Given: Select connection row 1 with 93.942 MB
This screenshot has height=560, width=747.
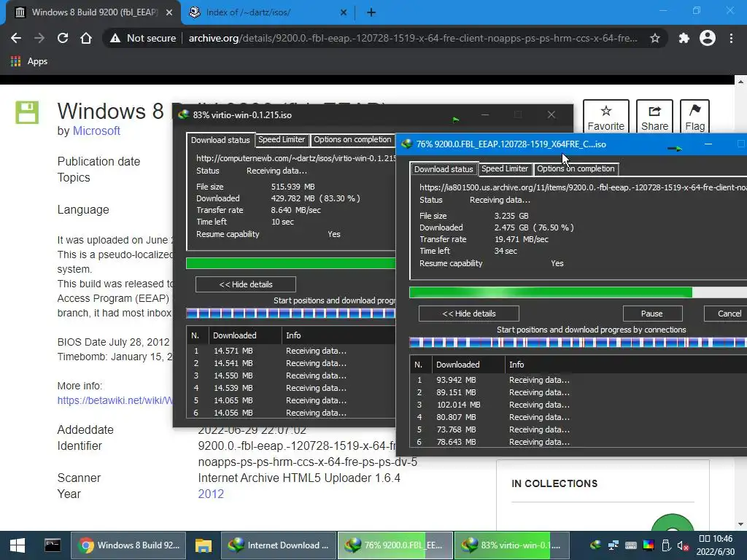Looking at the screenshot, I should point(578,380).
